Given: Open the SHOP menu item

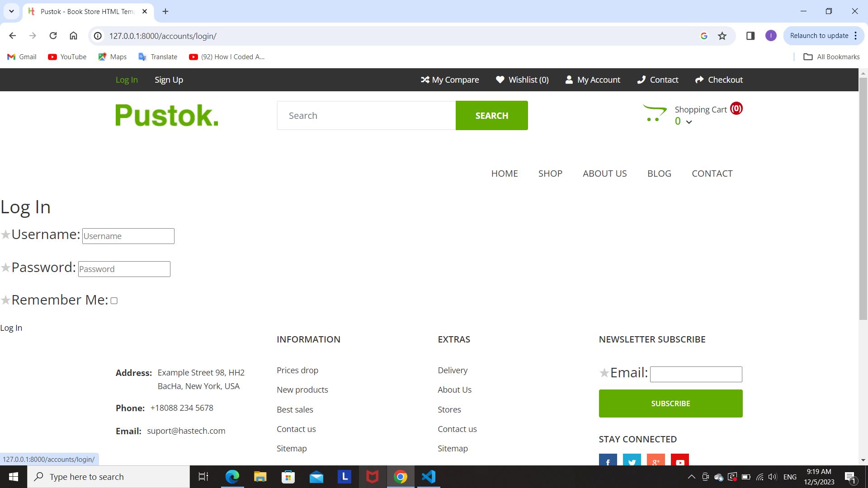Looking at the screenshot, I should coord(550,174).
